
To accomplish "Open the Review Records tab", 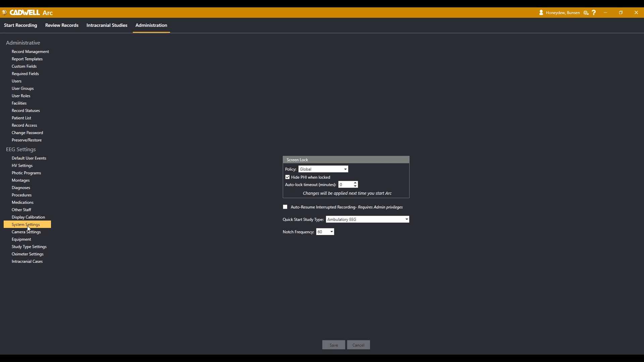I will click(62, 25).
